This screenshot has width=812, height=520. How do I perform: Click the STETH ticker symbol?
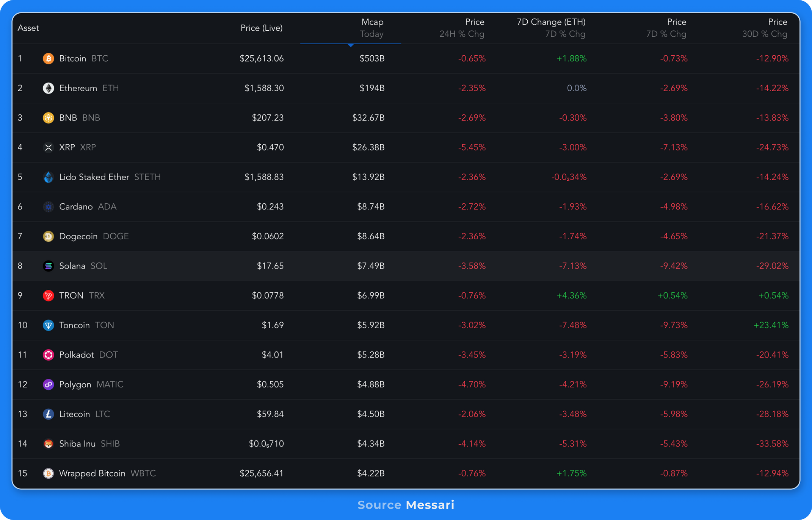(147, 177)
